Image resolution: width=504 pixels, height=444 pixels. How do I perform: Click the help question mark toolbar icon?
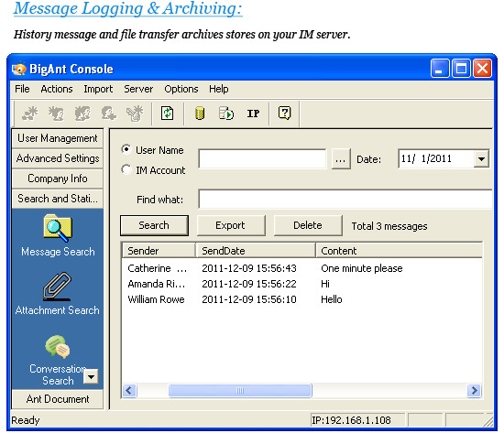284,113
